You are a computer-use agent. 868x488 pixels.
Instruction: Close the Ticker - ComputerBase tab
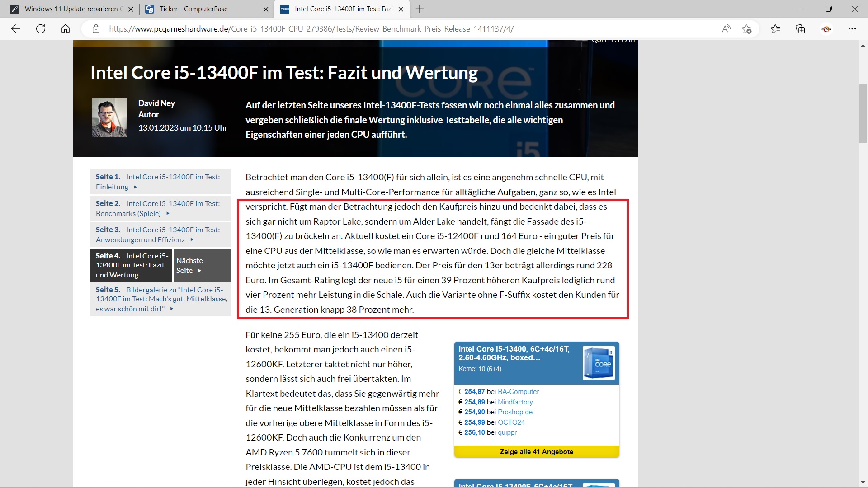(x=266, y=9)
